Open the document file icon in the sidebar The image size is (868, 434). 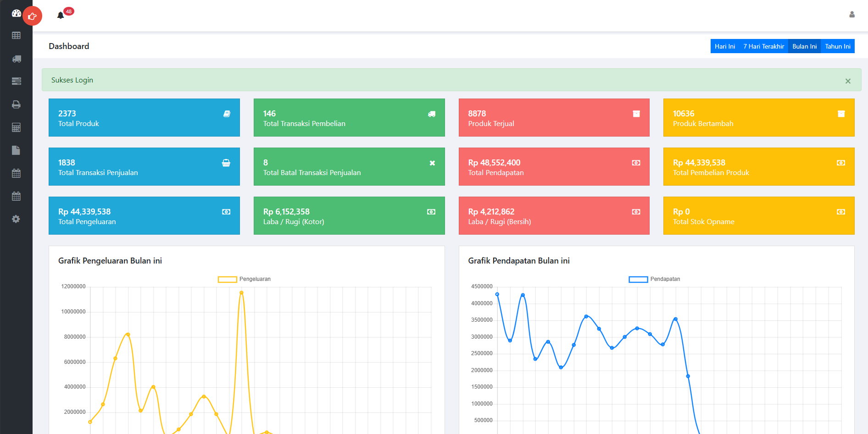coord(16,150)
